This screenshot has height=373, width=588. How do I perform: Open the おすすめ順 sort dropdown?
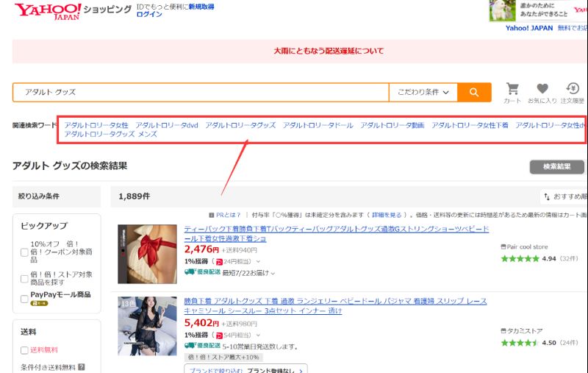click(564, 196)
